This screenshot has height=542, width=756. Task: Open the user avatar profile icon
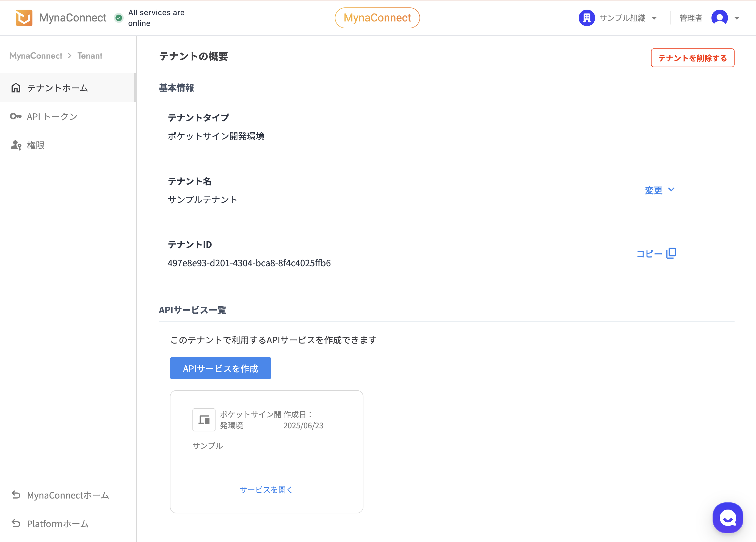pos(719,18)
